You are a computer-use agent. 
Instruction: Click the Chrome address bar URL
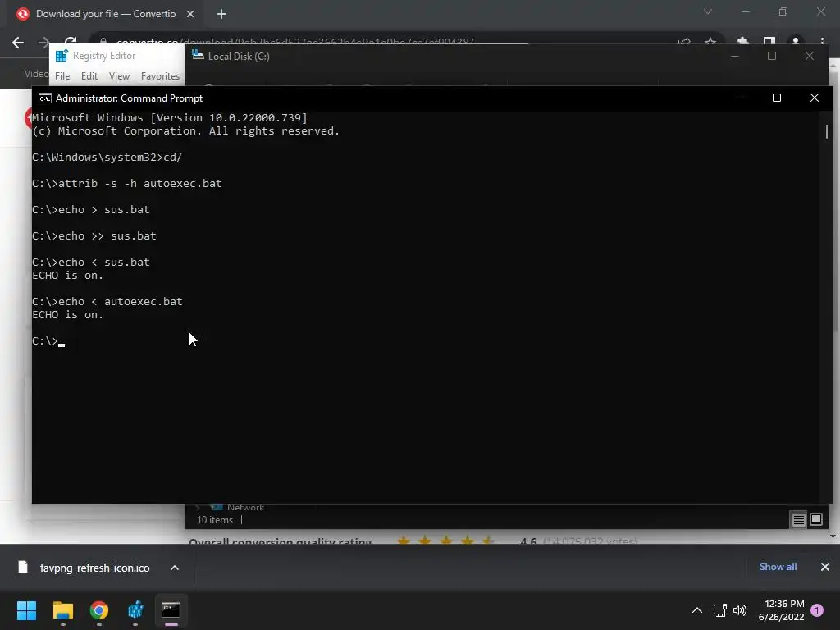click(294, 42)
